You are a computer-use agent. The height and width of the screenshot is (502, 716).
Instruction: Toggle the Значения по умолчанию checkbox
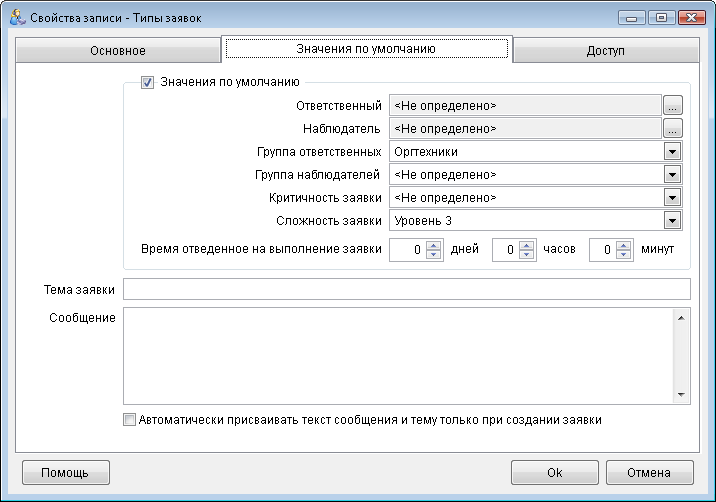(148, 82)
